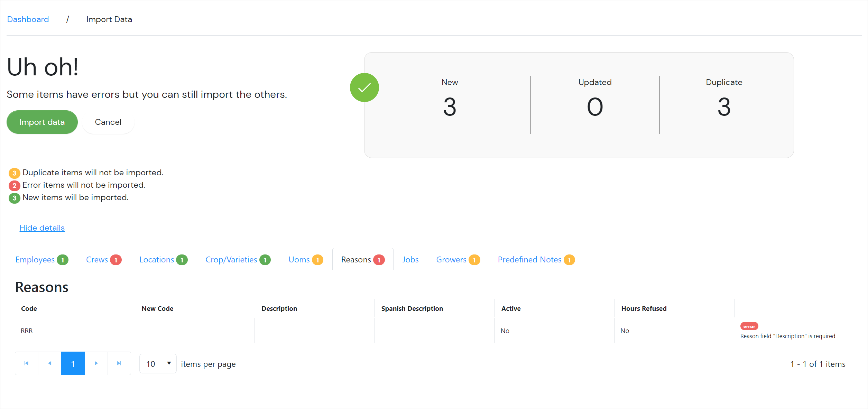
Task: Click the 'Reason field "Description" is required' message
Action: coord(787,336)
